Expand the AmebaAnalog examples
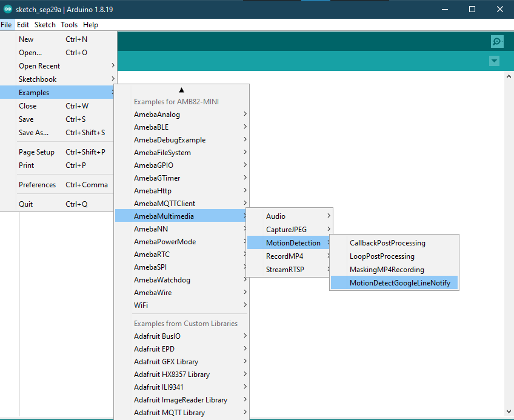Image resolution: width=514 pixels, height=420 pixels. (x=182, y=115)
